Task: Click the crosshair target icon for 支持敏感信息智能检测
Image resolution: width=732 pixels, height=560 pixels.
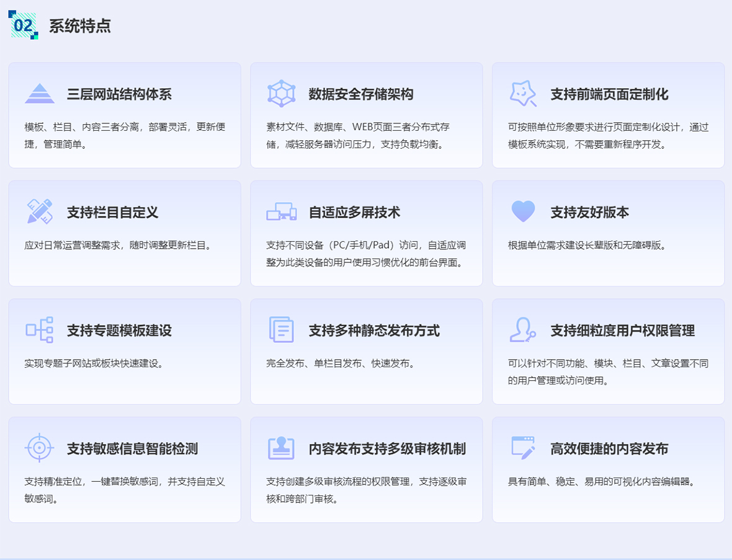Action: (x=39, y=447)
